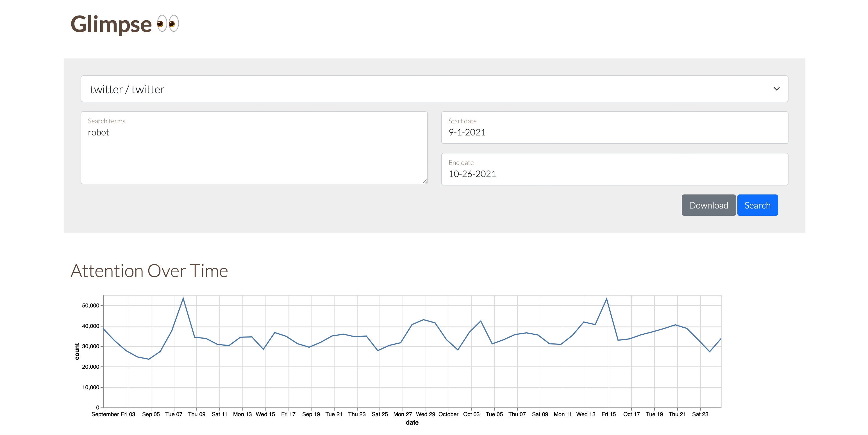Click the chart low point near Sep 05
Image resolution: width=868 pixels, height=435 pixels.
click(x=149, y=359)
